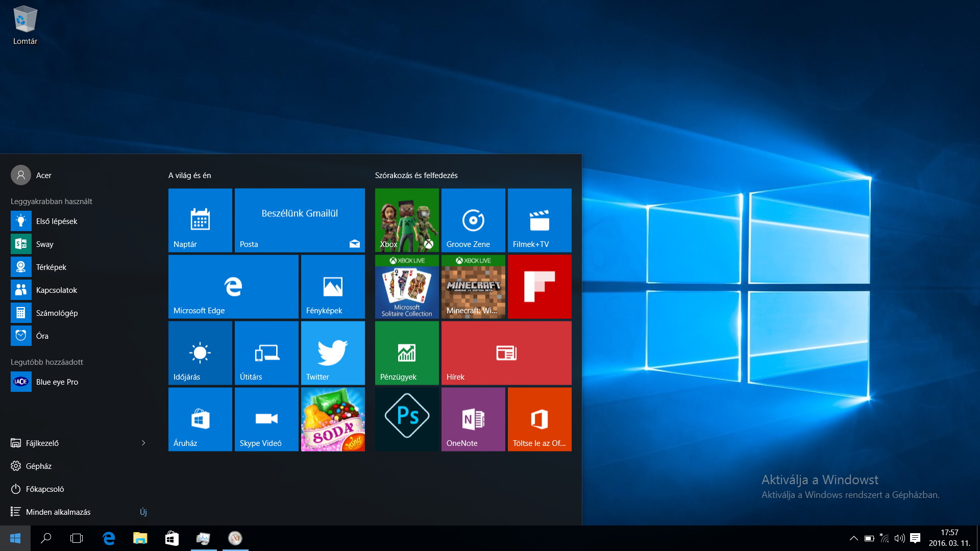The image size is (980, 551).
Task: Open the volume control icon
Action: pyautogui.click(x=900, y=538)
